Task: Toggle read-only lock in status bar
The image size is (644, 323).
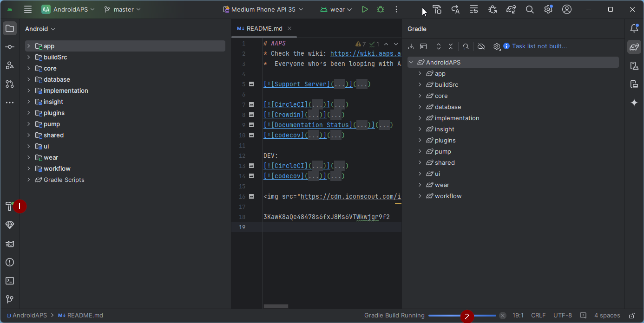Action: coord(632,316)
